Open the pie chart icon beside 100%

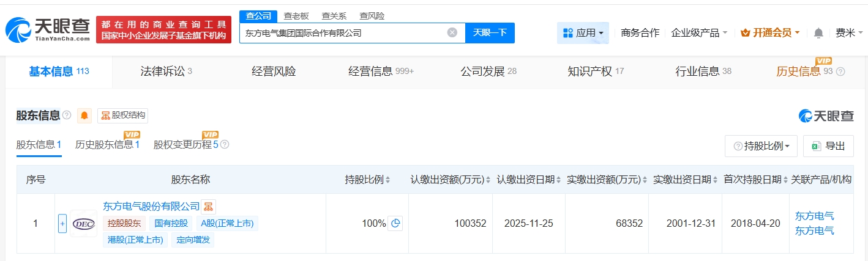coord(396,223)
